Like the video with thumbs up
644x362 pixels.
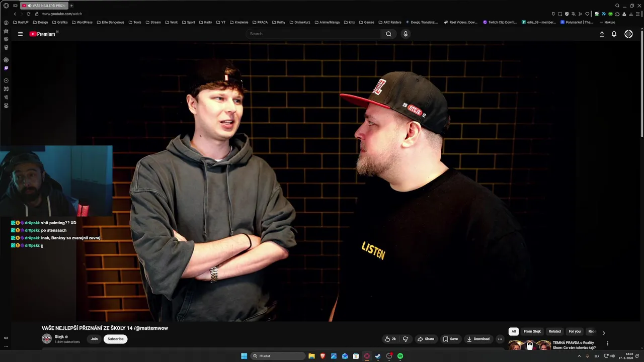coord(390,339)
